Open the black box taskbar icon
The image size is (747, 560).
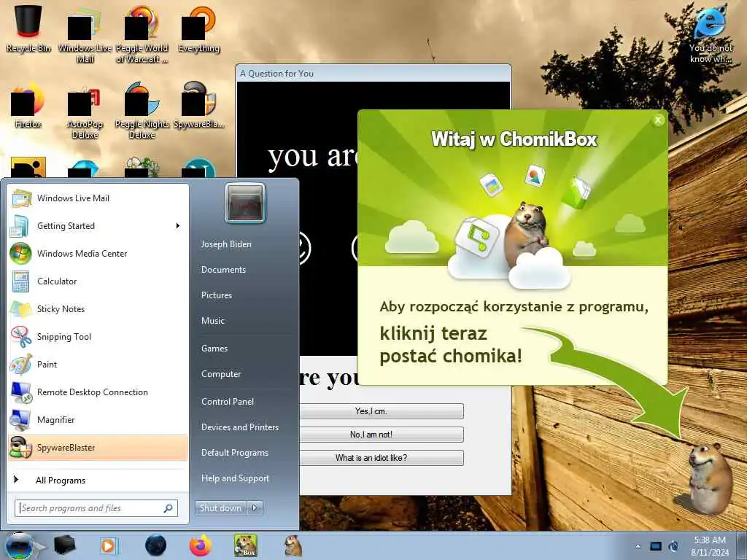[65, 545]
